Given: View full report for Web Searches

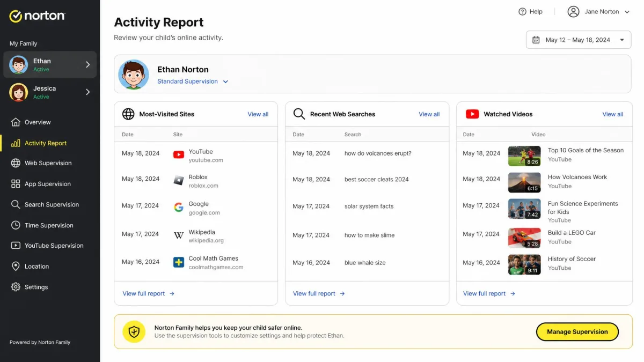Looking at the screenshot, I should 319,293.
